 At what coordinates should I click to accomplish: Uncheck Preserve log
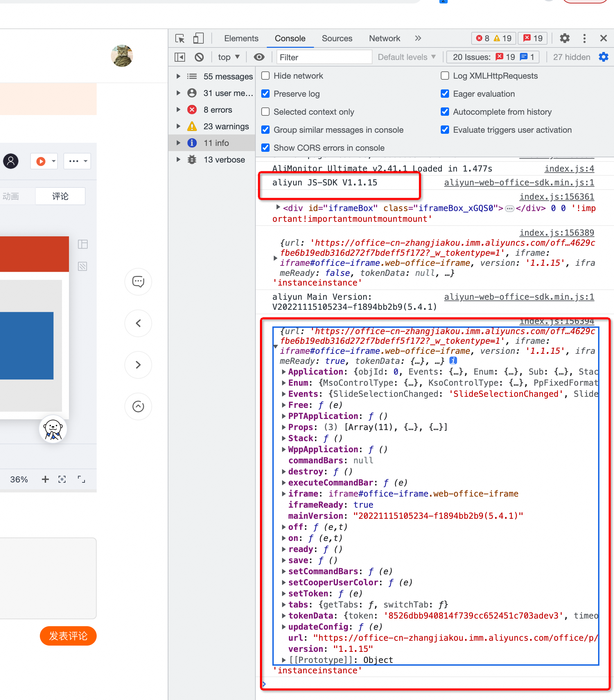[265, 94]
